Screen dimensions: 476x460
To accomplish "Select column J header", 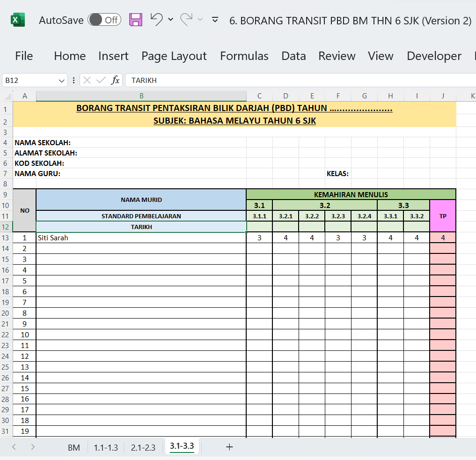I will pos(442,96).
